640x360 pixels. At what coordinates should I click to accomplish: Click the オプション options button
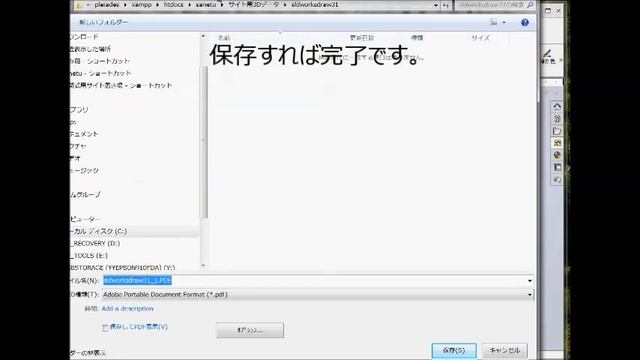250,330
